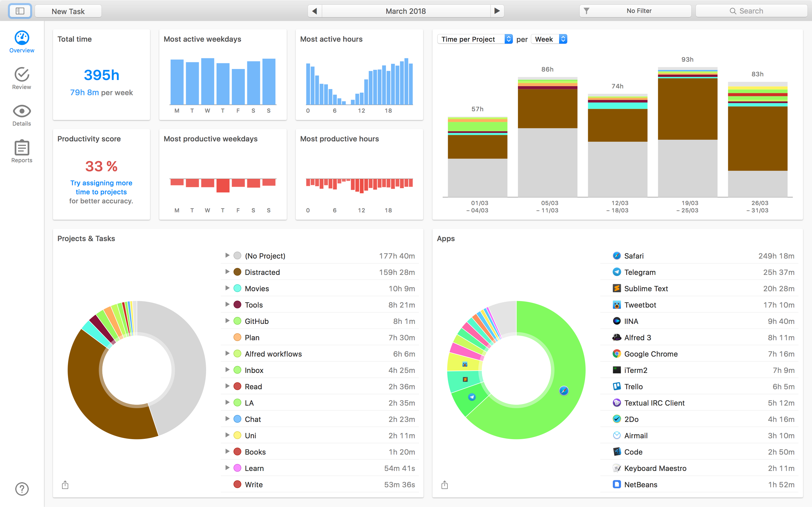Expand the Distracted project row
The width and height of the screenshot is (812, 507).
[x=227, y=272]
